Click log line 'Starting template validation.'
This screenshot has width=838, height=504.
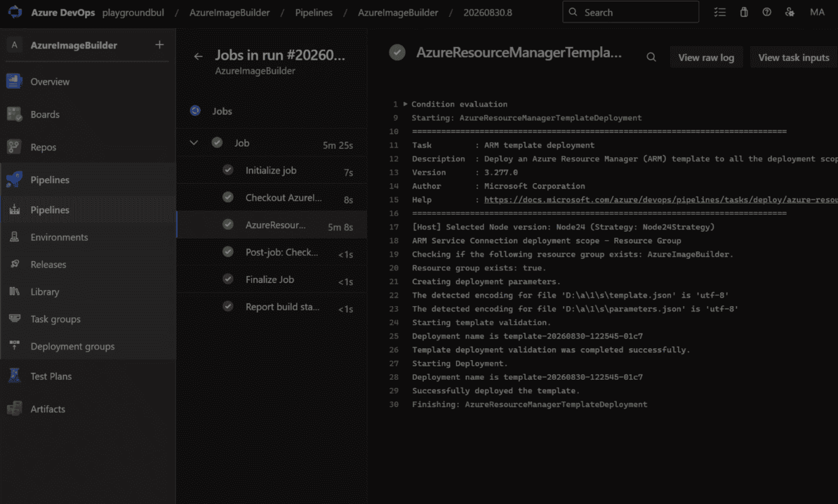click(481, 322)
